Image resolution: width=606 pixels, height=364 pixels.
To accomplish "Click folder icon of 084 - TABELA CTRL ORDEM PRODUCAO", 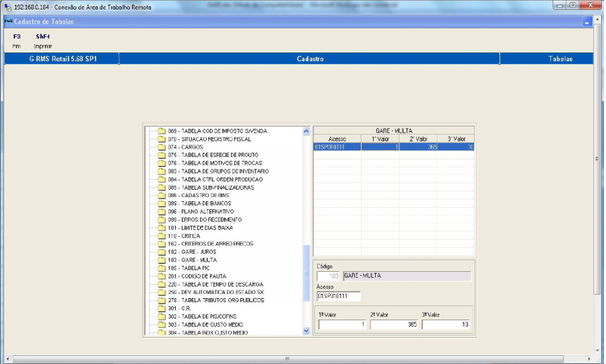I will (x=162, y=180).
